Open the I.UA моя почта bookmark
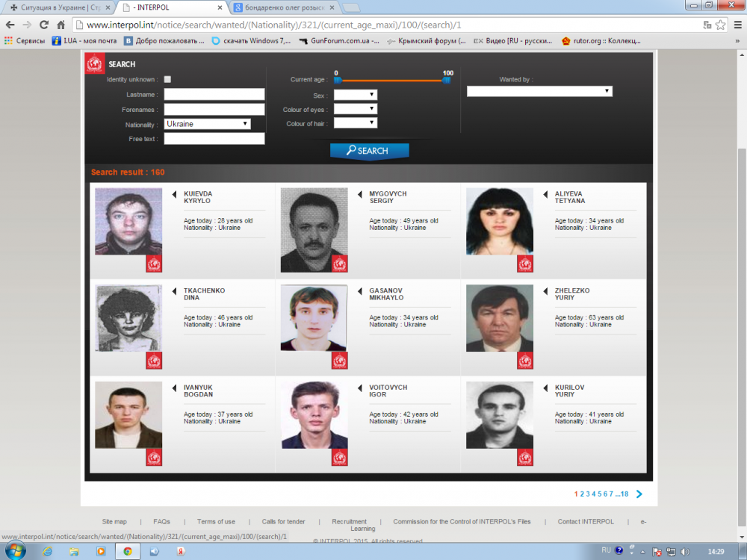The height and width of the screenshot is (560, 747). pyautogui.click(x=84, y=41)
